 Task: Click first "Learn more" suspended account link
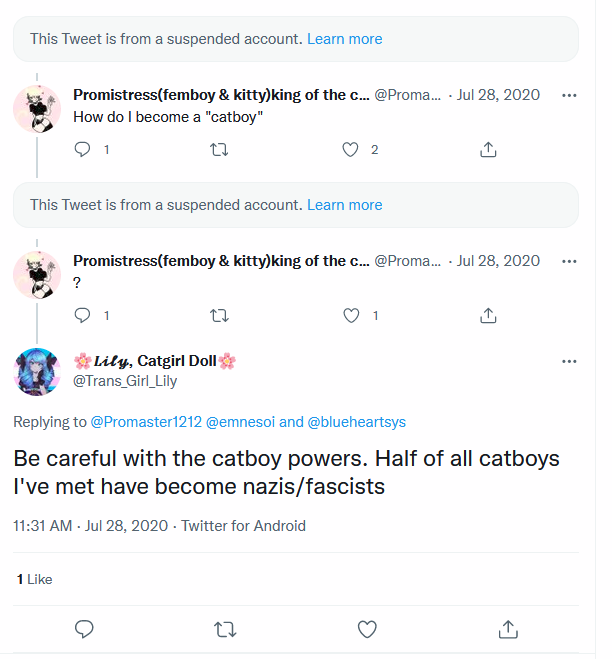(x=345, y=39)
